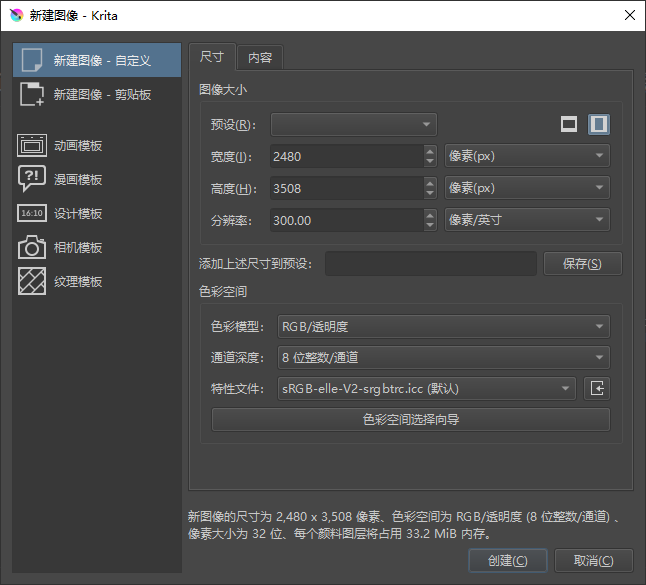Click the 创建 button

[506, 561]
